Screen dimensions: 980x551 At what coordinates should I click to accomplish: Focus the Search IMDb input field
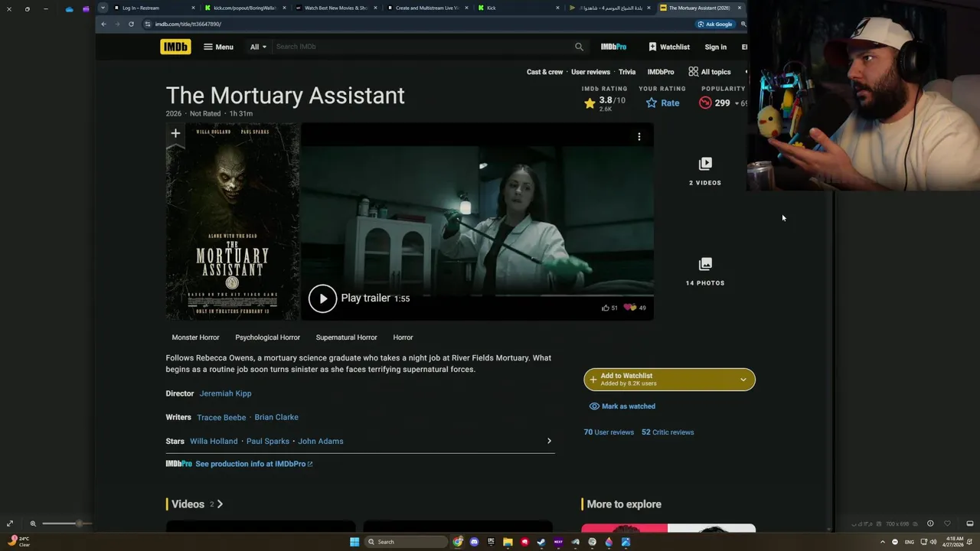click(x=421, y=47)
